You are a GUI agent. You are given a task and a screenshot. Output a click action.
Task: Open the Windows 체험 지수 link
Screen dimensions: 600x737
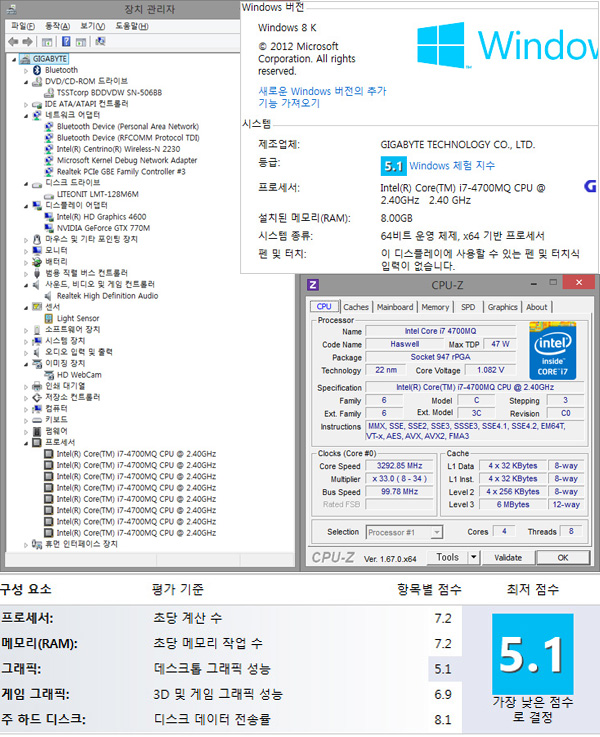tap(452, 165)
